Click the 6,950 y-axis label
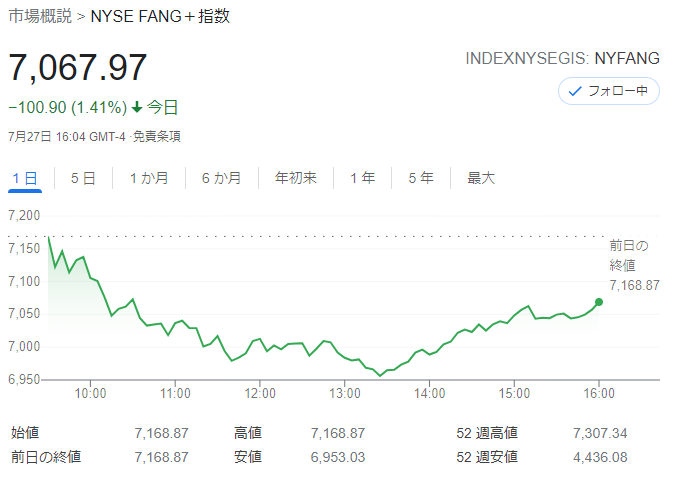Viewport: 673px width, 486px height. tap(24, 380)
